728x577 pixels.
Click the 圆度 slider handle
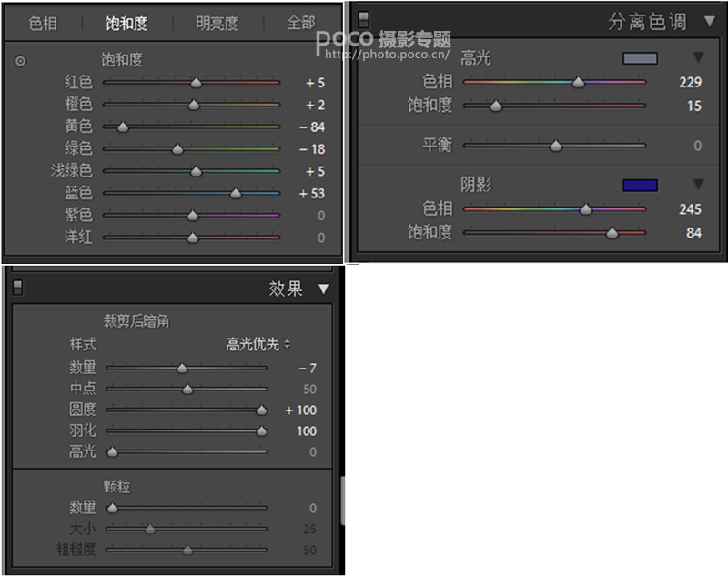(262, 410)
